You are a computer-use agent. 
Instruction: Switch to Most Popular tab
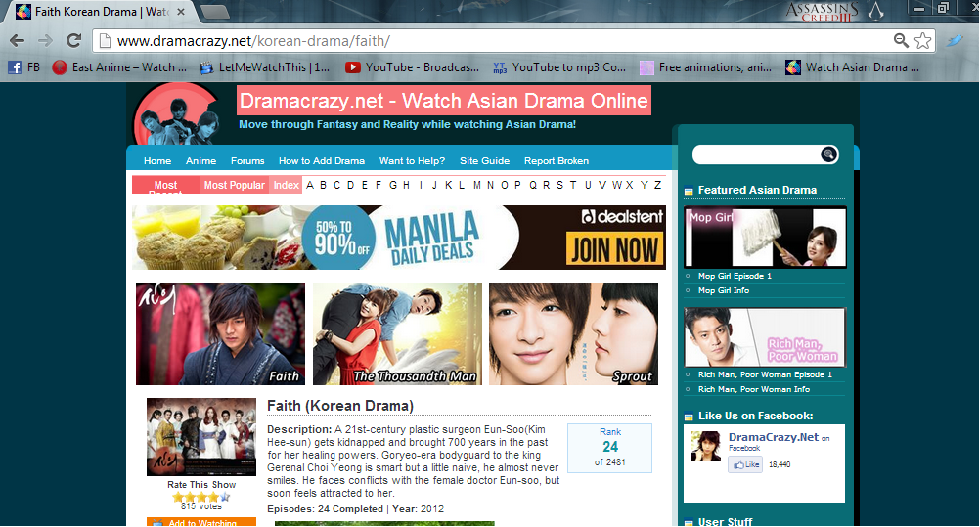[234, 185]
